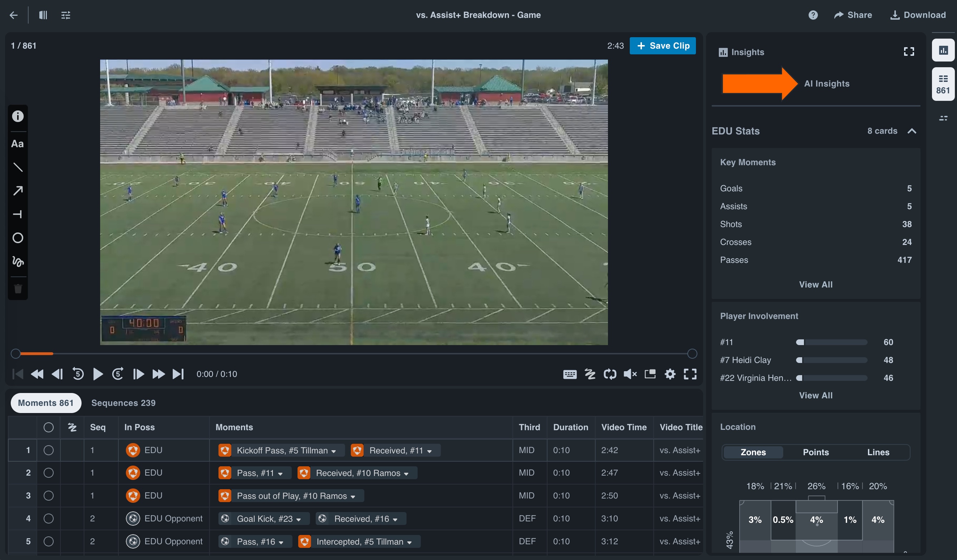Skip to the next clip
Viewport: 957px width, 560px height.
178,374
